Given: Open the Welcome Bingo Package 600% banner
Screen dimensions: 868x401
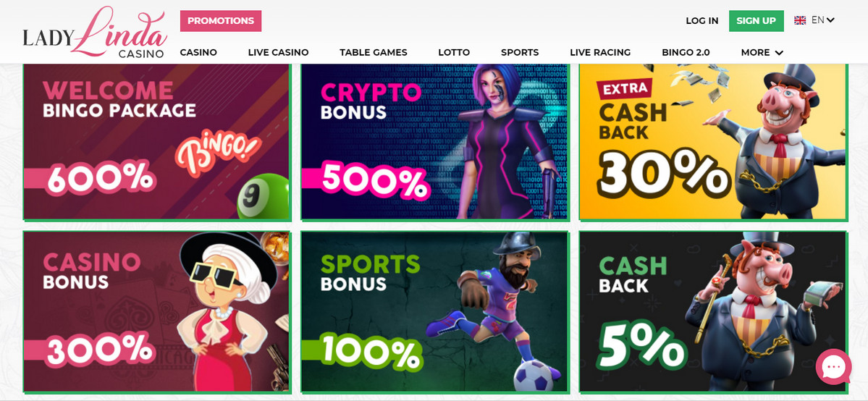Looking at the screenshot, I should pos(156,142).
